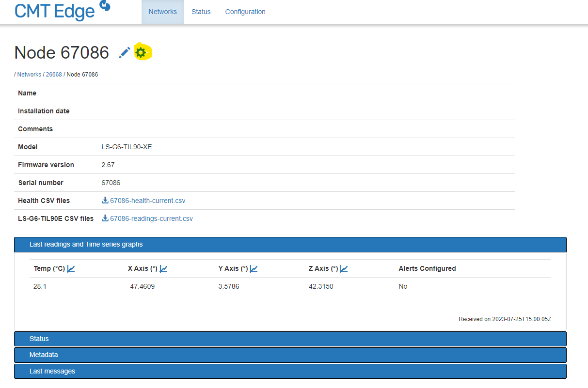The height and width of the screenshot is (388, 588).
Task: Download 67086-readings-current.csv
Action: (x=151, y=218)
